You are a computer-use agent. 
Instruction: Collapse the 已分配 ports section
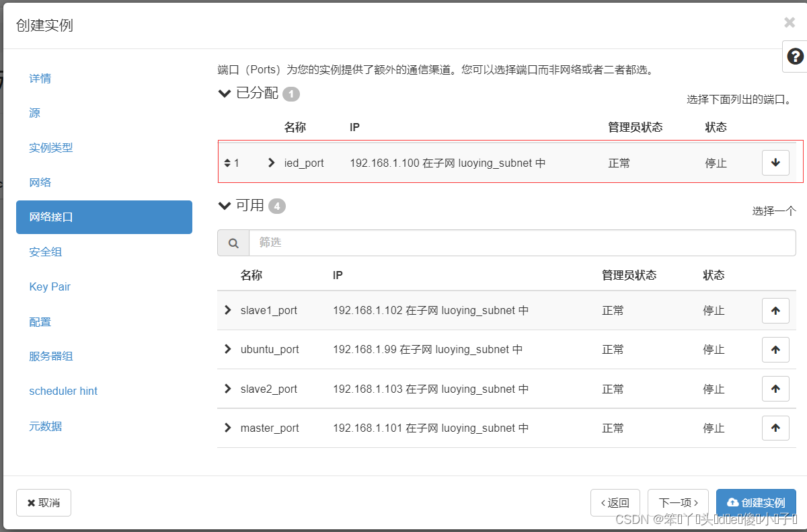coord(225,93)
